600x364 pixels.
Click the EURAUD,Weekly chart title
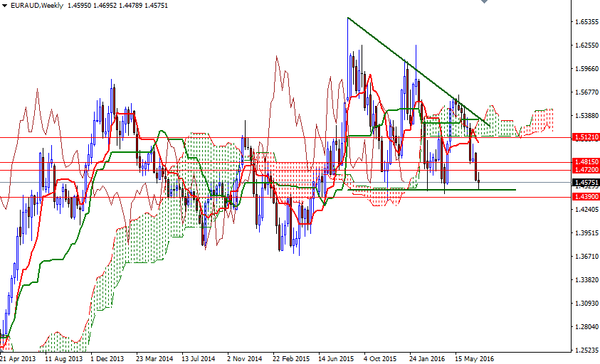[37, 6]
